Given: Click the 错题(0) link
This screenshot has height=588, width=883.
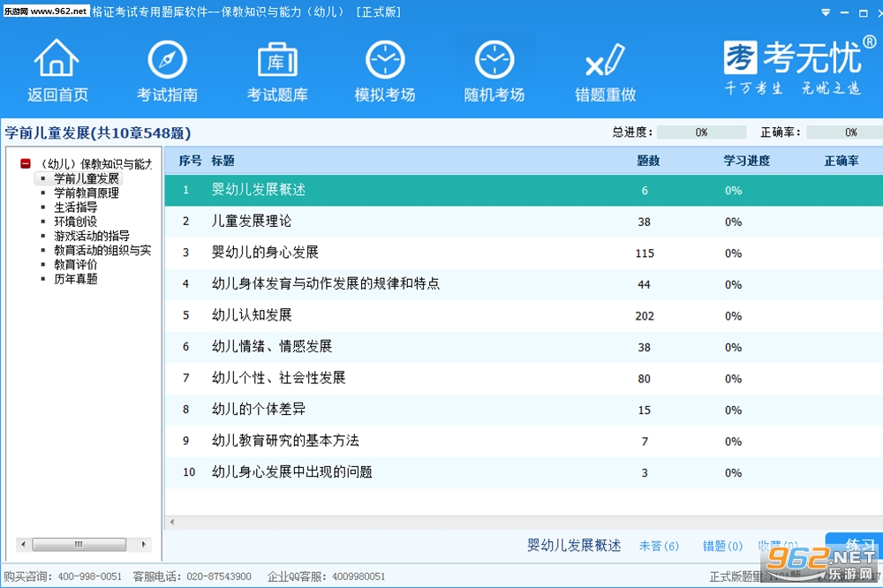Looking at the screenshot, I should pos(722,546).
